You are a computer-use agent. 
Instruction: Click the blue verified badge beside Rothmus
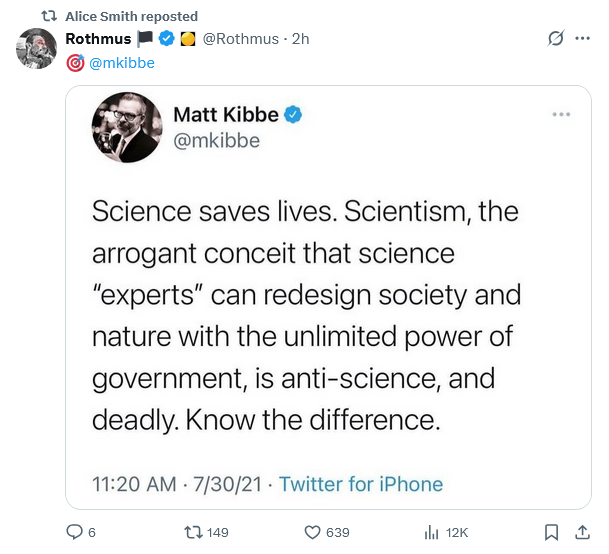click(x=166, y=39)
